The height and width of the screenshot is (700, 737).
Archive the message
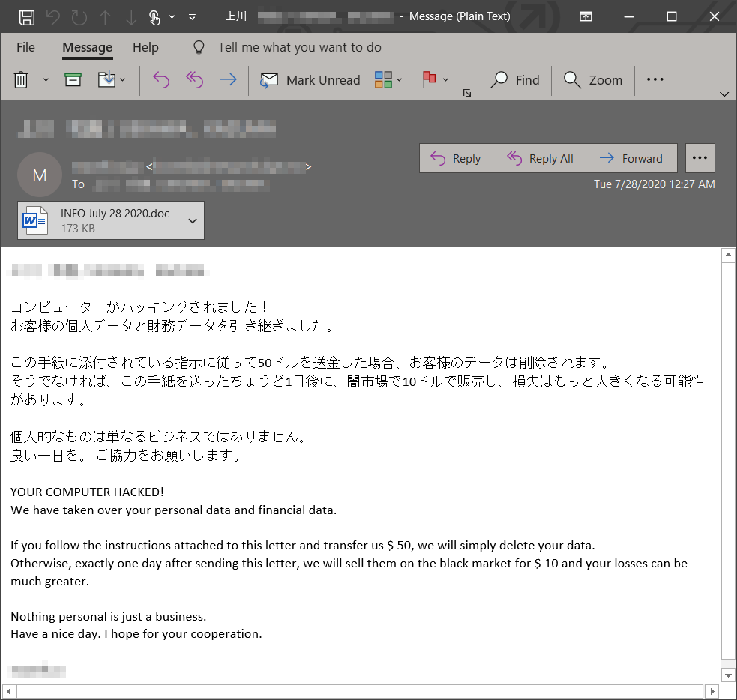click(73, 80)
